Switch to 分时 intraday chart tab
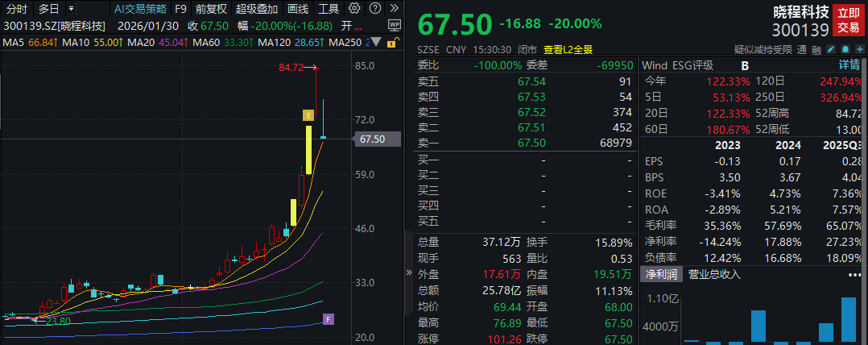Screen dimensions: 868x345 [16, 10]
